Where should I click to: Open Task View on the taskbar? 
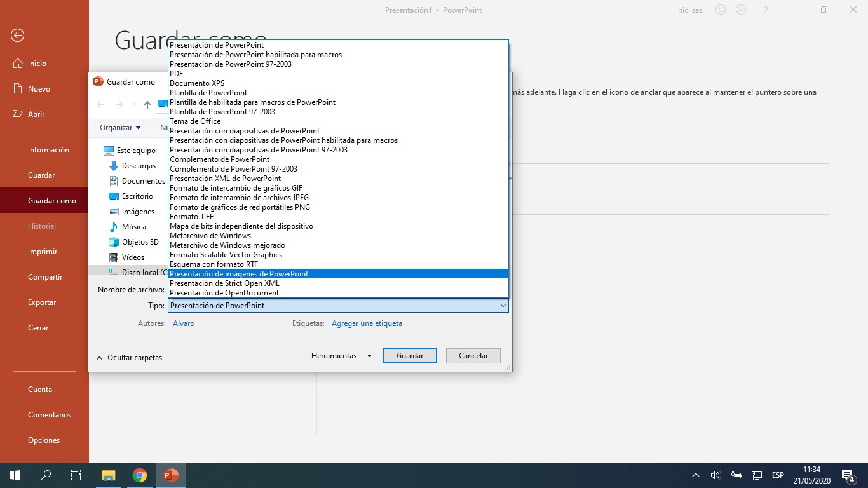(x=76, y=475)
